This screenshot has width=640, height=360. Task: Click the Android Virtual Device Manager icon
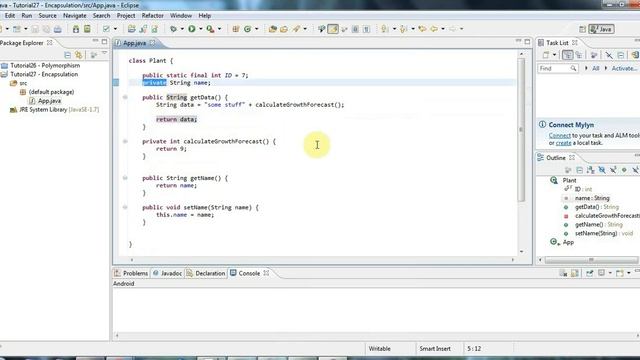[x=87, y=29]
